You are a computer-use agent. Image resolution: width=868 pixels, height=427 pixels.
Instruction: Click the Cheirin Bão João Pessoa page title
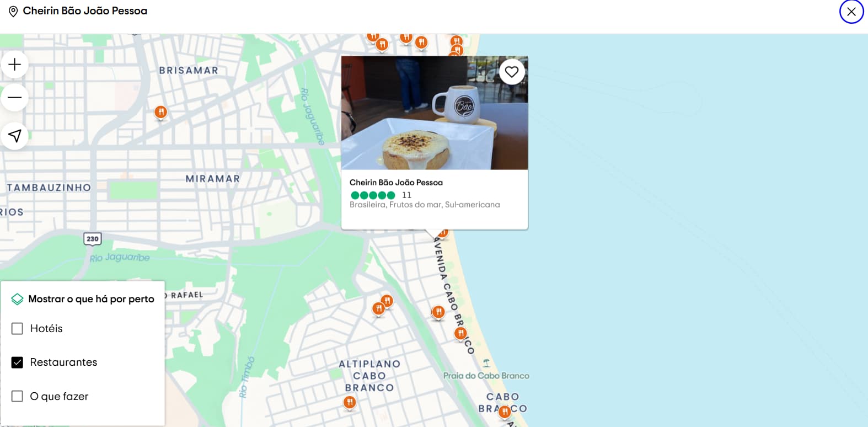click(85, 11)
